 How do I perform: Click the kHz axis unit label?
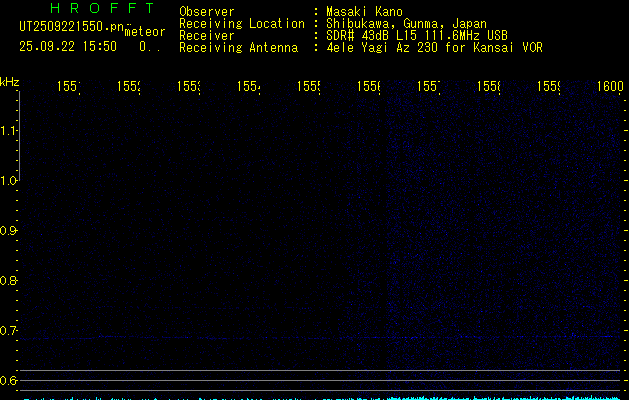click(10, 82)
